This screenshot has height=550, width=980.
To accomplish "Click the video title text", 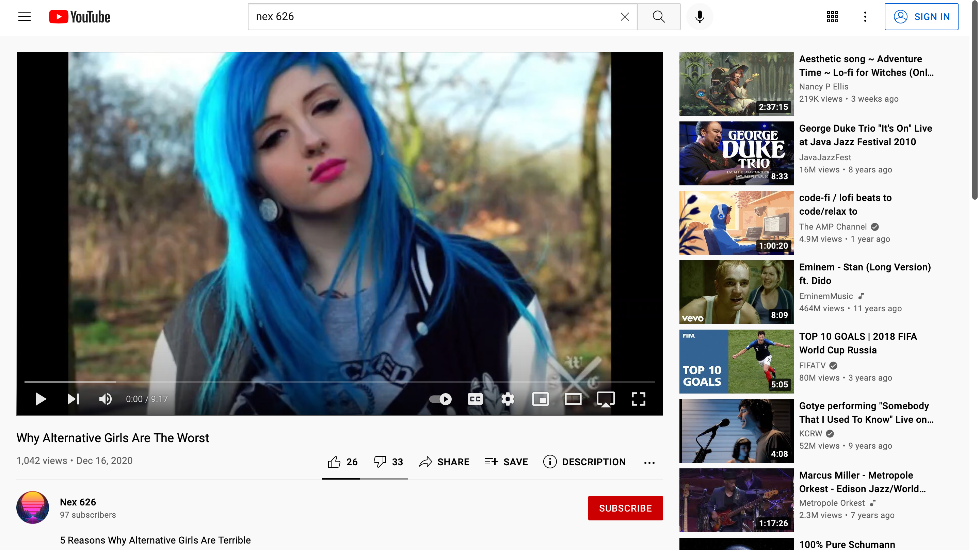I will click(113, 438).
